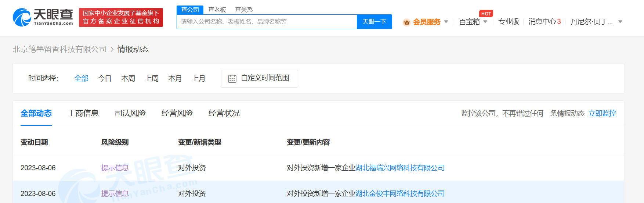Click date 2023-08-06 in the 湖北福瑞兴 row

tap(38, 168)
